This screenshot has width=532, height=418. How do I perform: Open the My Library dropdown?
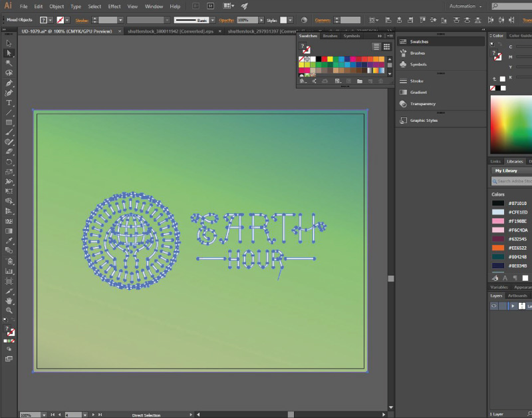tap(511, 170)
